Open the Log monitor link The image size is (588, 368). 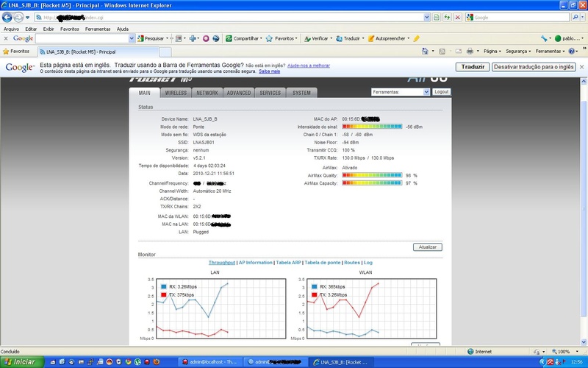click(x=368, y=263)
